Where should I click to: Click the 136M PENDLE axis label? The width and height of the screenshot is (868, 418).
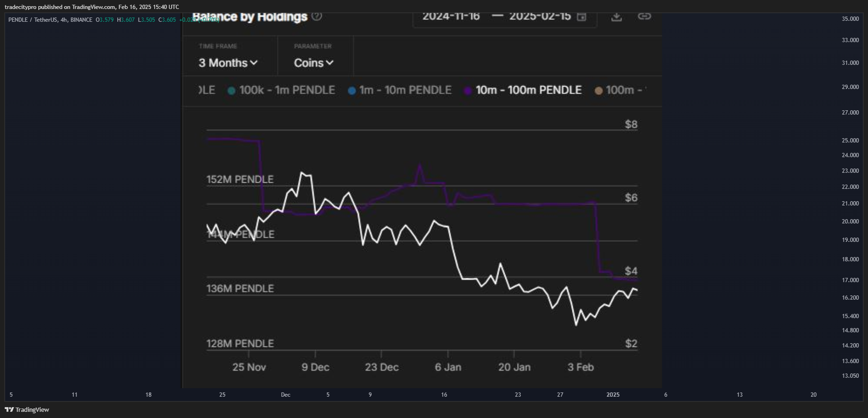(240, 288)
